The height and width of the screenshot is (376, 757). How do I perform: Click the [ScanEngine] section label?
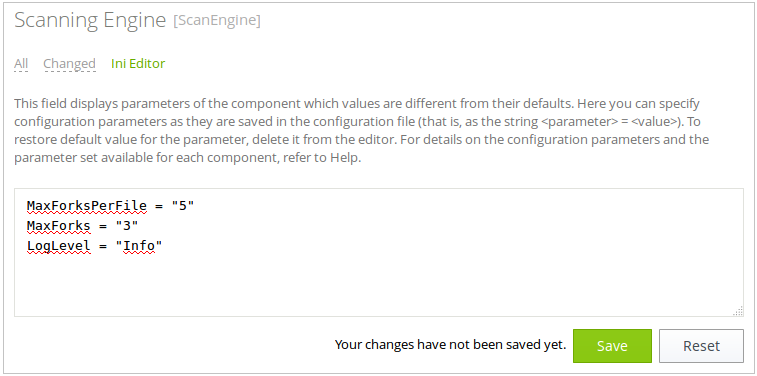pos(217,21)
